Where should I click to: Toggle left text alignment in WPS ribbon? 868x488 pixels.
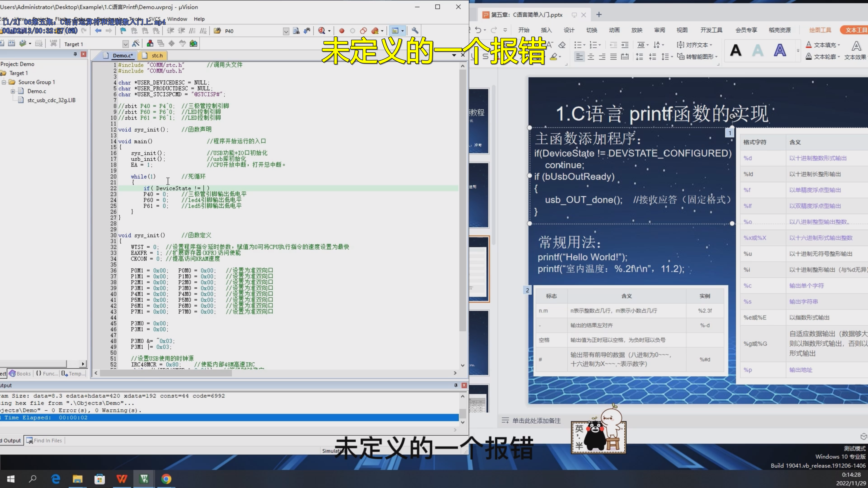point(579,56)
